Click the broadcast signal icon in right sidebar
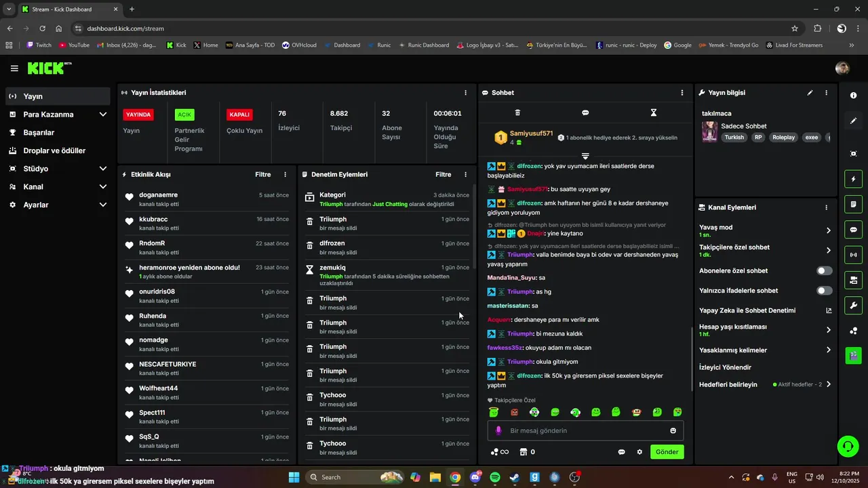This screenshot has width=868, height=488. 853,255
